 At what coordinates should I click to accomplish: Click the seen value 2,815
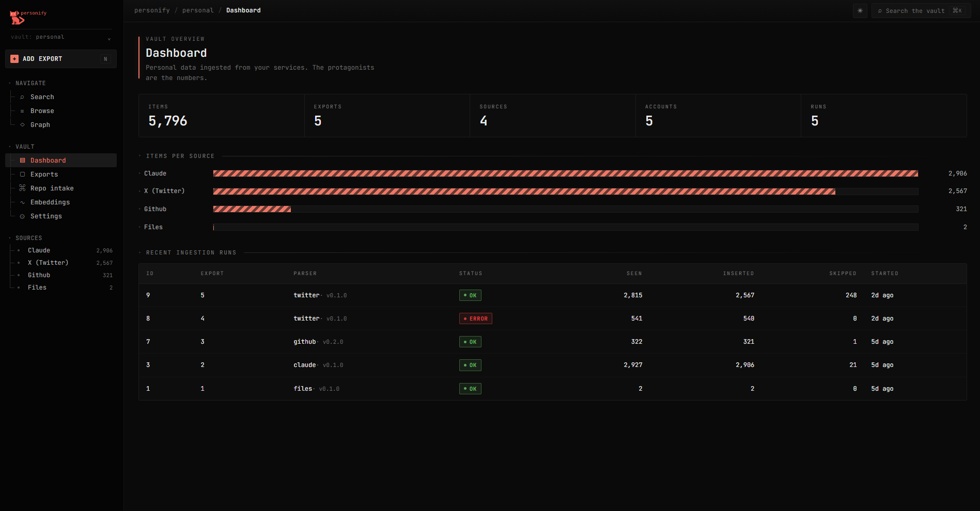point(633,295)
